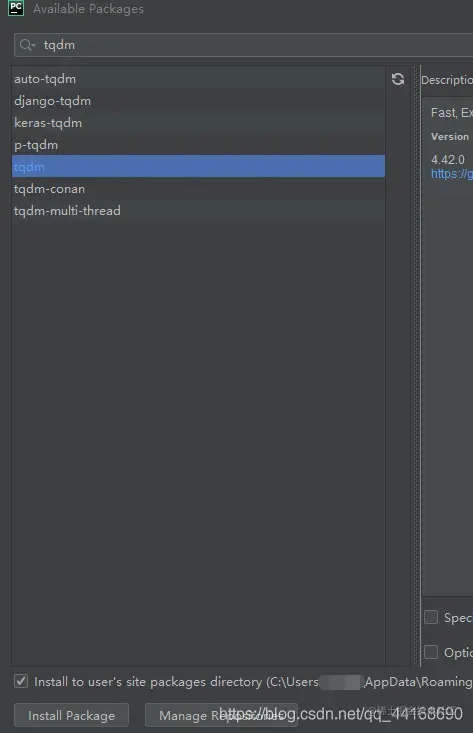Click the PyCharm logo icon

(x=16, y=8)
